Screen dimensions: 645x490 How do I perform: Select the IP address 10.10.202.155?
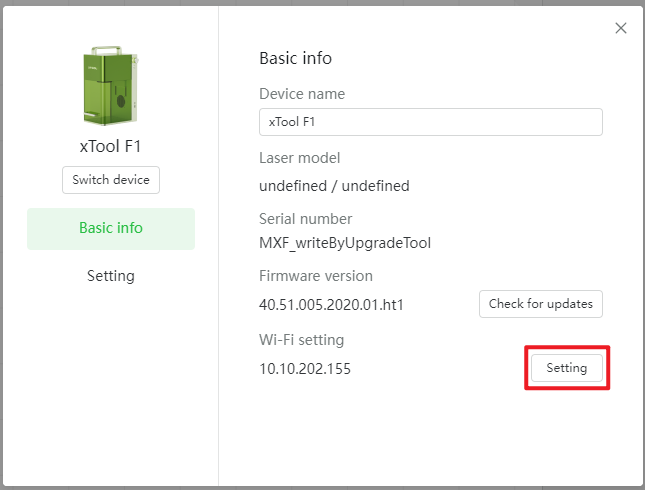[305, 369]
